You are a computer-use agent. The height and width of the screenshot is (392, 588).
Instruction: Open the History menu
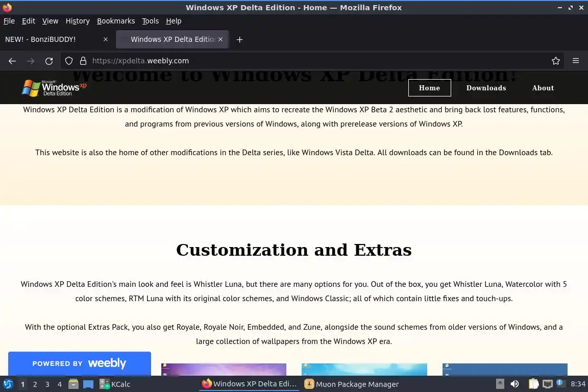coord(78,21)
